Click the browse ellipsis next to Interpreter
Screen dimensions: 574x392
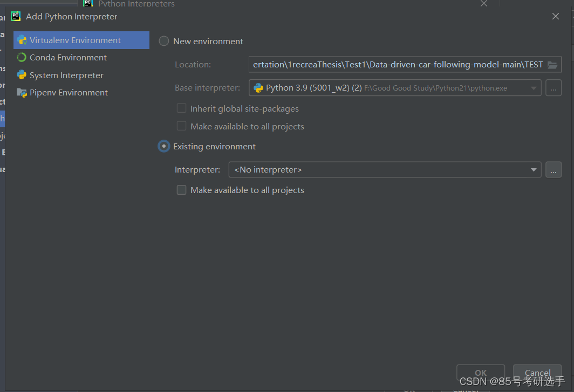coord(553,169)
